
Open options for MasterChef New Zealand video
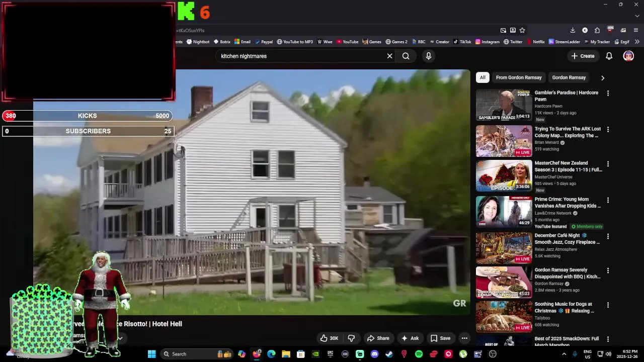[x=608, y=163]
